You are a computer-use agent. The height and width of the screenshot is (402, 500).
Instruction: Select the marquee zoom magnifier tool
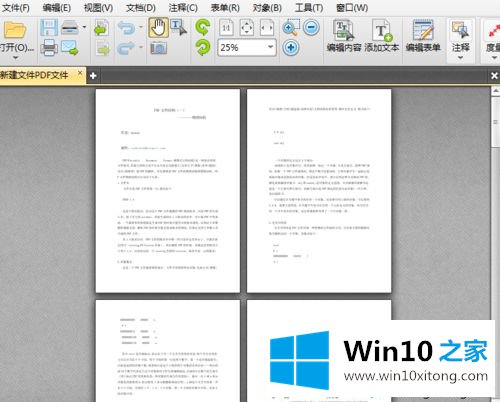(291, 27)
